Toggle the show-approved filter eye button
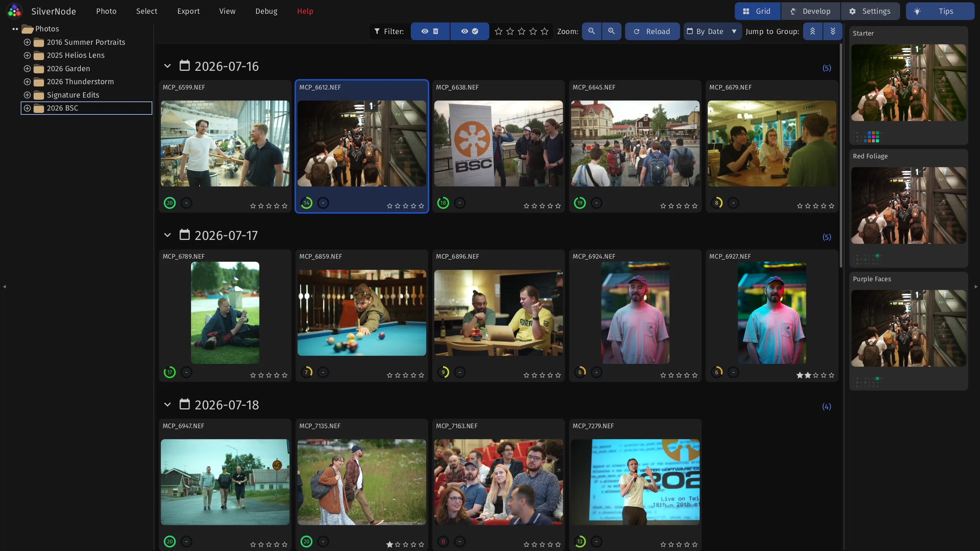 click(470, 31)
